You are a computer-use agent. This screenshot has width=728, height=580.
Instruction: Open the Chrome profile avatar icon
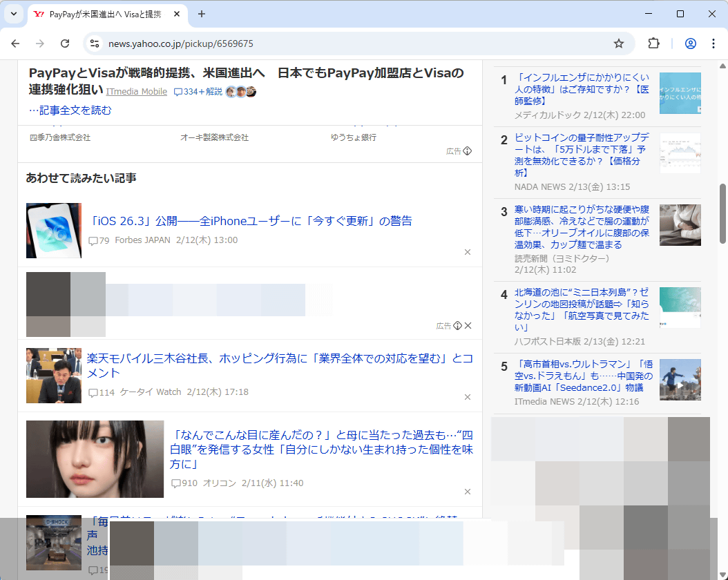tap(690, 43)
